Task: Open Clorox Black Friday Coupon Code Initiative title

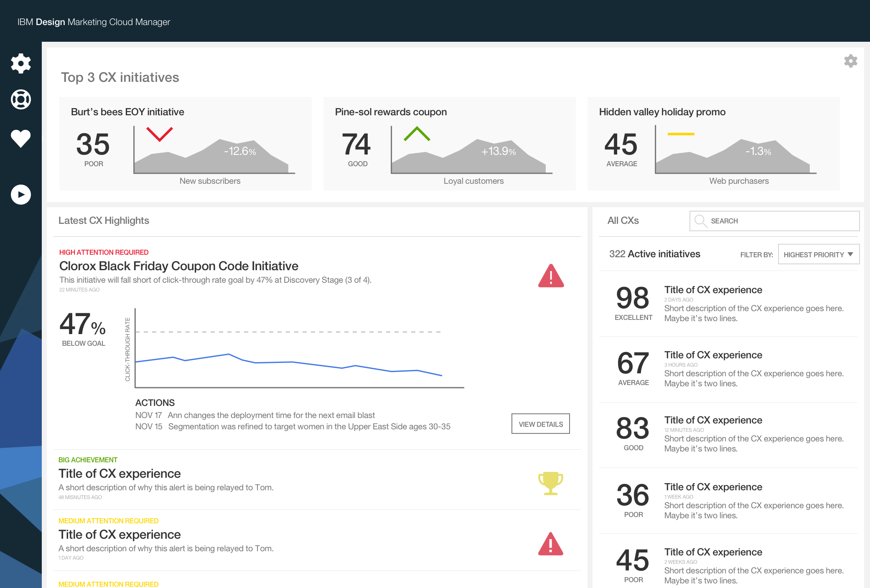Action: (x=179, y=266)
